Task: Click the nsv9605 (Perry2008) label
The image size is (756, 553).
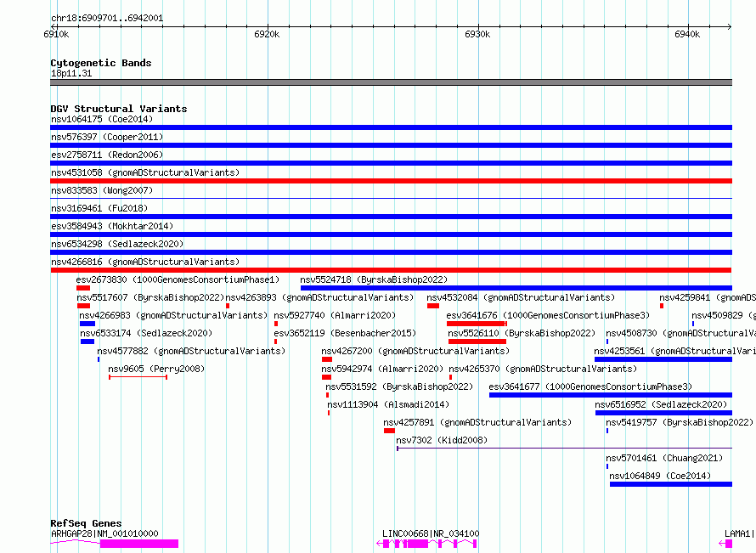Action: [x=156, y=369]
